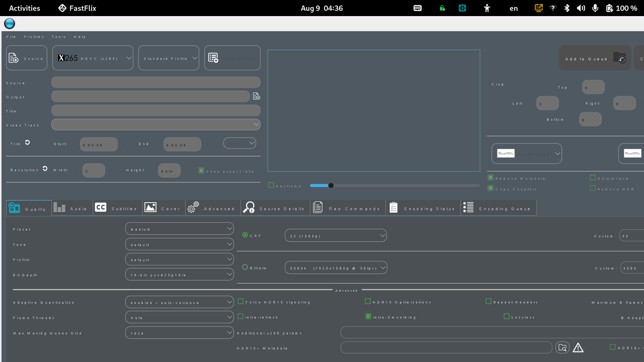644x362 pixels.
Task: Switch to the Encoding Queue tab
Action: [468, 207]
